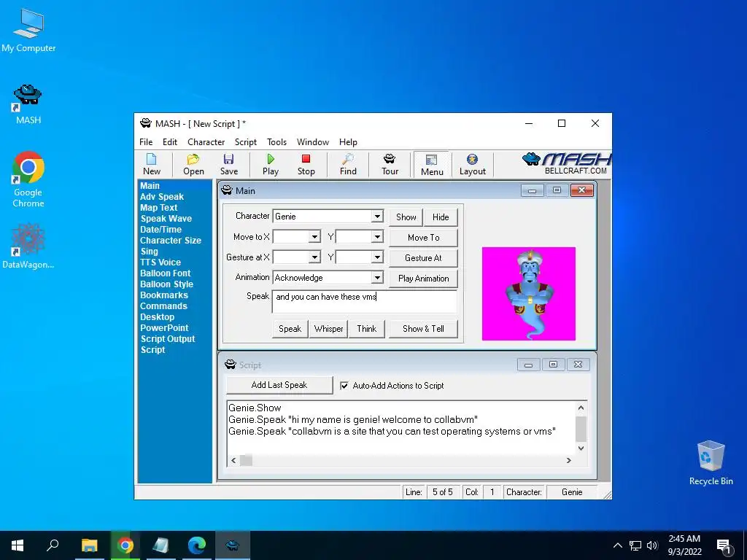Viewport: 747px width, 560px height.
Task: Open the Move to Y dropdown
Action: point(377,237)
